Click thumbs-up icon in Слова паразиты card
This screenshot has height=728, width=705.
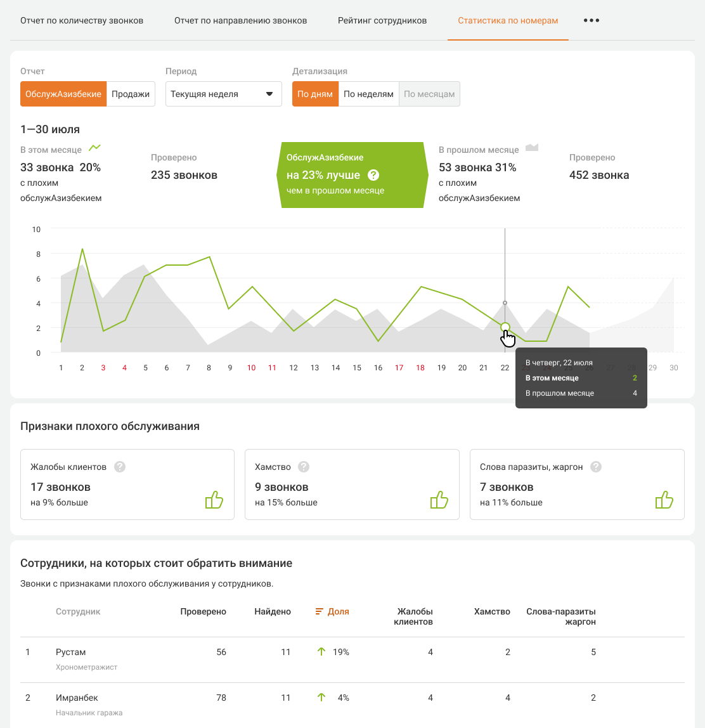coord(664,500)
